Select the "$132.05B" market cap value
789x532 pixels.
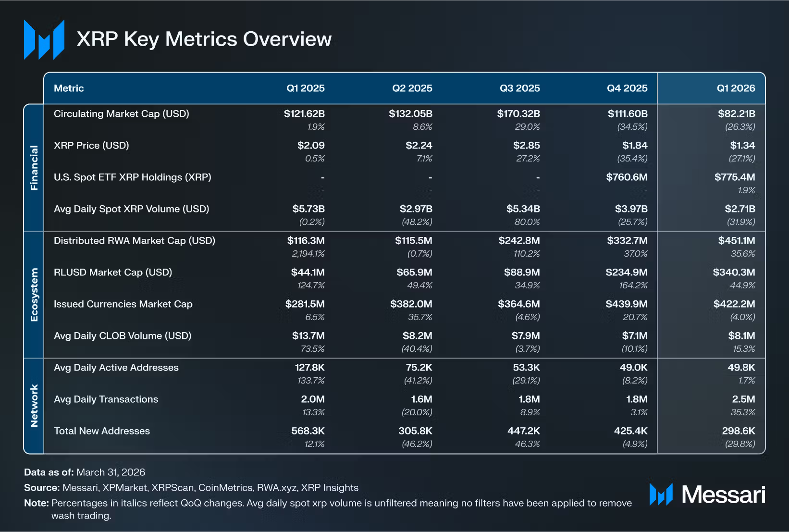point(410,114)
